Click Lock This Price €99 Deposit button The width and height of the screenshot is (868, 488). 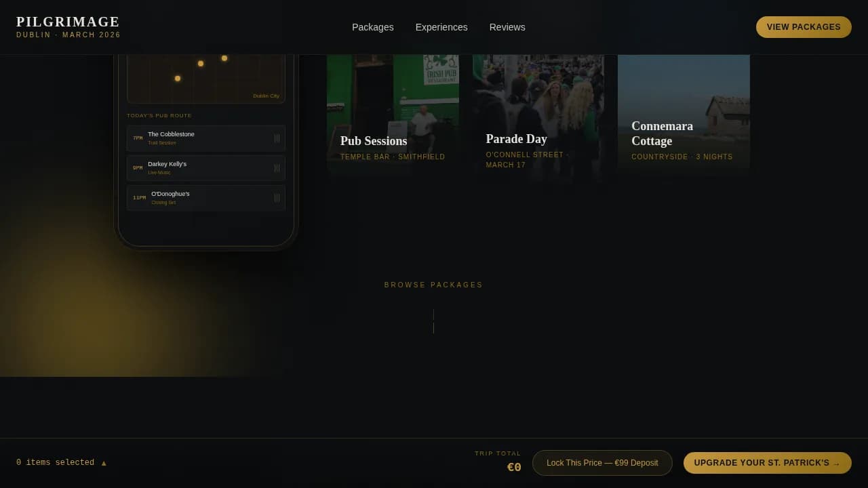pos(602,463)
